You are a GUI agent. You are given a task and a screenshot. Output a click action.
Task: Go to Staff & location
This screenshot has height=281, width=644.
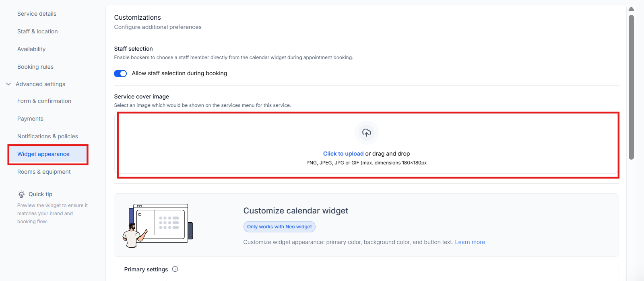37,31
